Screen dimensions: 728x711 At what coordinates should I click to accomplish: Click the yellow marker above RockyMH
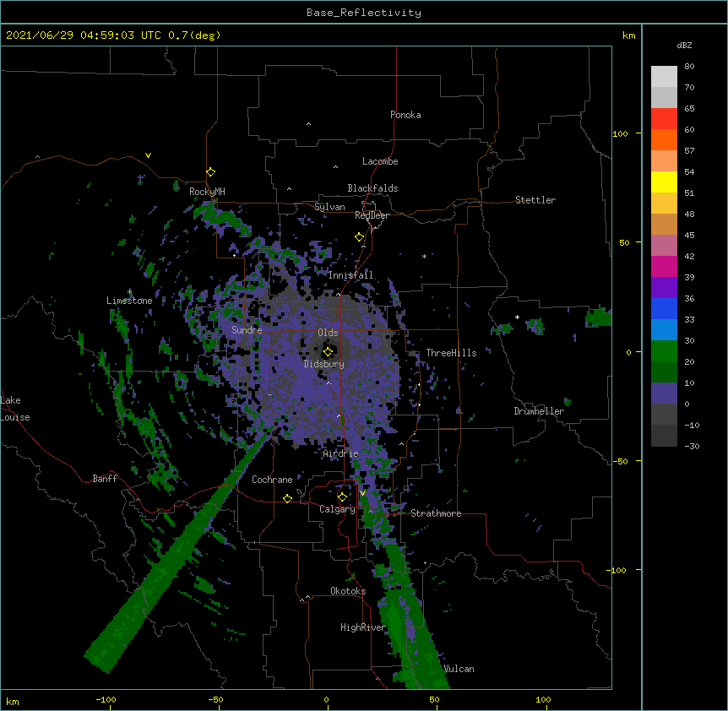point(210,171)
